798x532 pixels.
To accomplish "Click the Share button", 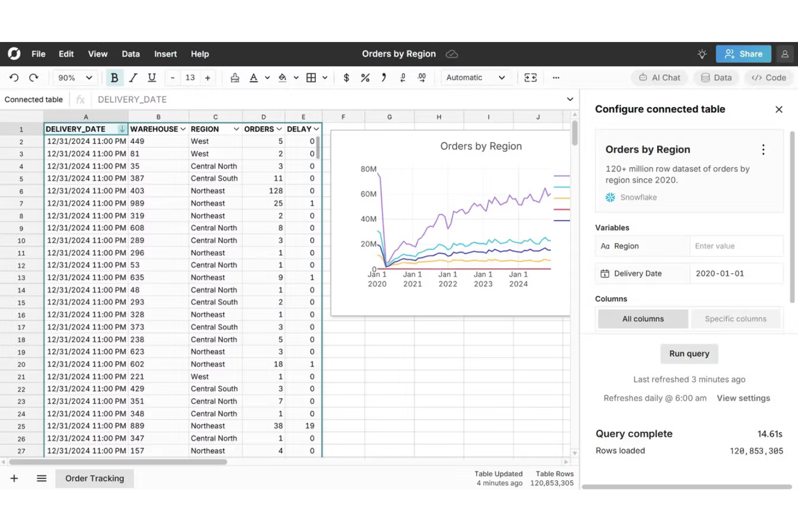I will coord(744,54).
